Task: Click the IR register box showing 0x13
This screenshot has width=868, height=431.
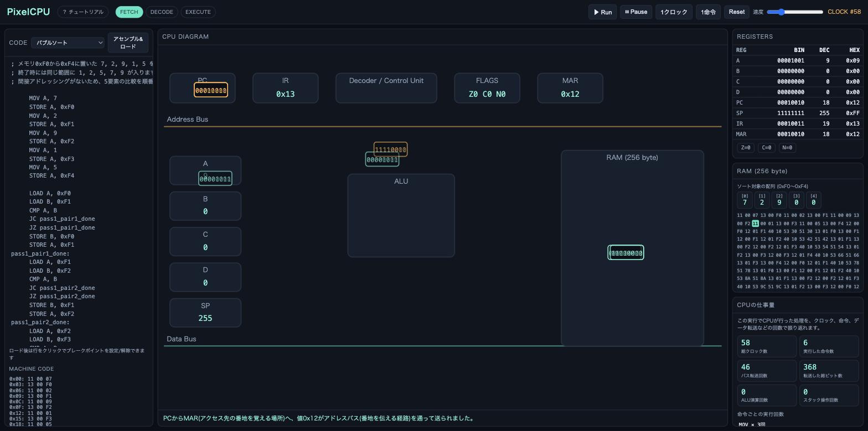Action: [x=286, y=88]
